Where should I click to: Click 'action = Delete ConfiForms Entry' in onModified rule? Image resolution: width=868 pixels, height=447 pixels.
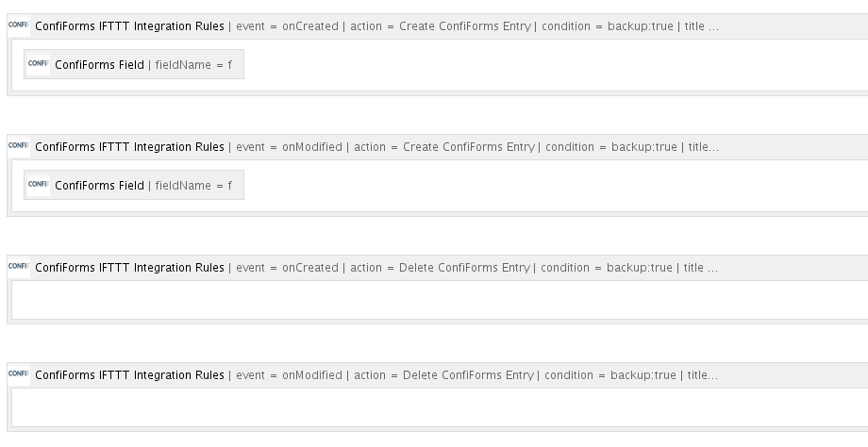444,374
